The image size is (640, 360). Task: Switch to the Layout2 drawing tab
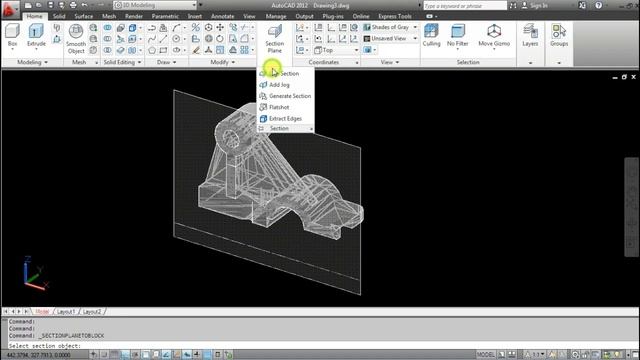[x=92, y=311]
